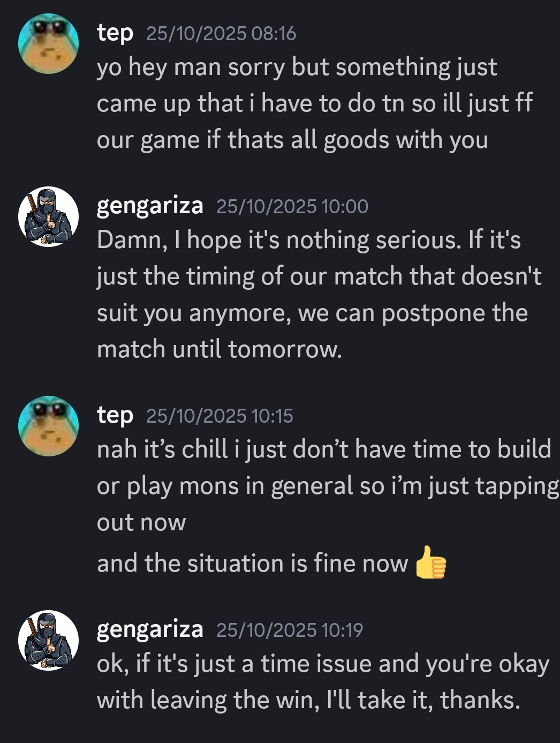
Task: Select gengariza's message starting "ok, if it's just"
Action: (322, 681)
